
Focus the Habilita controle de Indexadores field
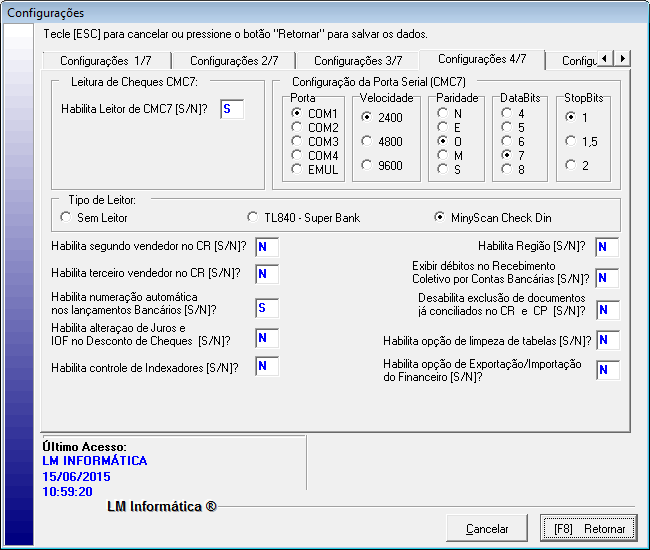(x=267, y=367)
